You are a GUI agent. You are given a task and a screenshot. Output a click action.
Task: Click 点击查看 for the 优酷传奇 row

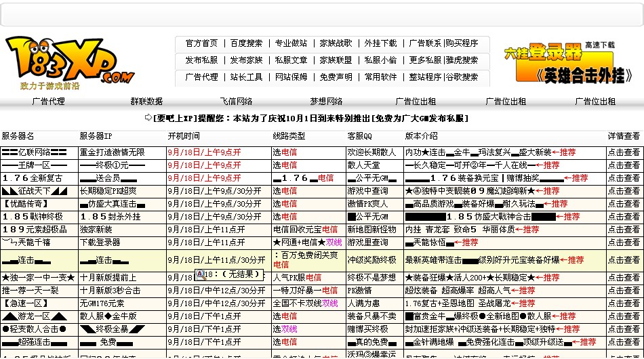point(624,204)
